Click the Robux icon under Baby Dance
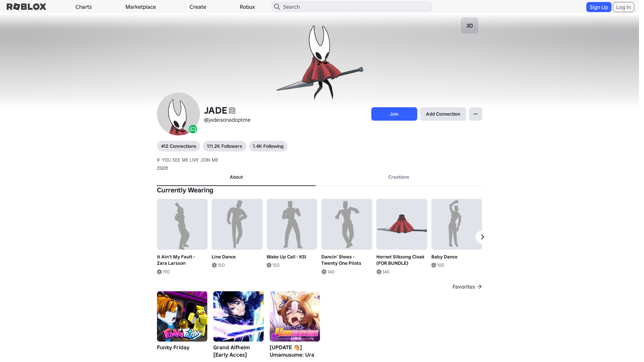 [x=433, y=265]
